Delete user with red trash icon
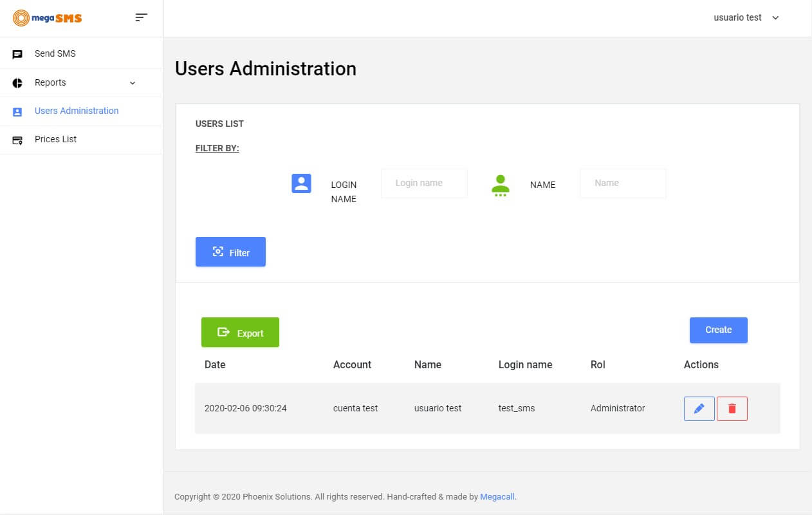Screen dimensions: 812x515 coord(732,409)
